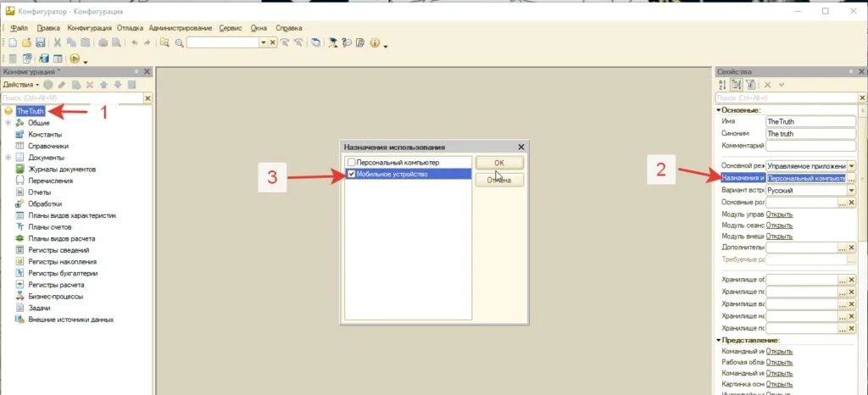This screenshot has width=868, height=395.
Task: Click the Print toolbar icon
Action: click(x=103, y=42)
